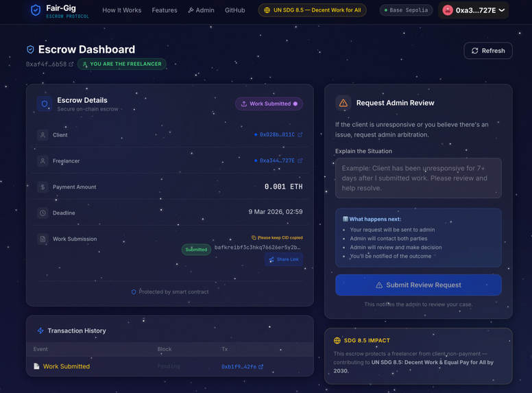Click the wallet avatar icon

point(448,10)
